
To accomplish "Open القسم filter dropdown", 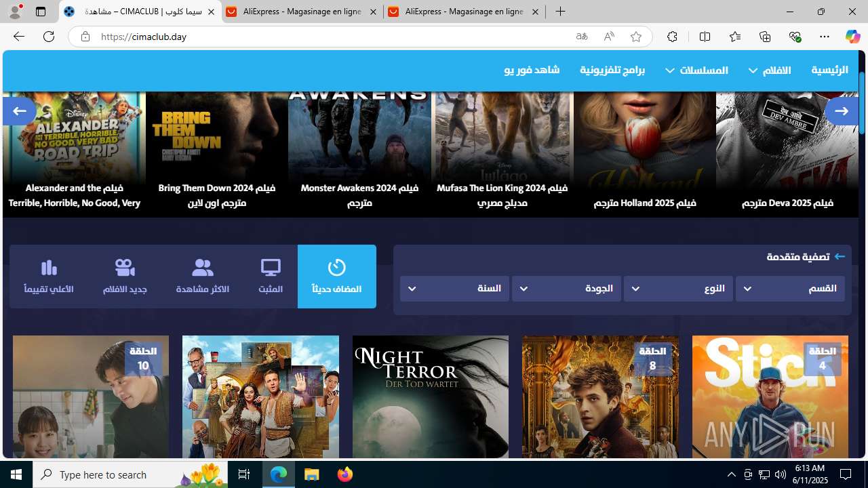I will click(790, 288).
